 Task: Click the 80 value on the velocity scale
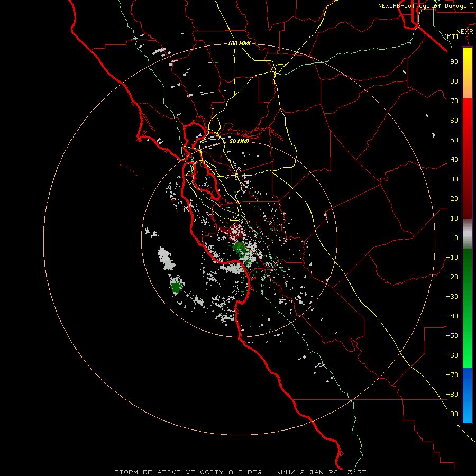[454, 81]
